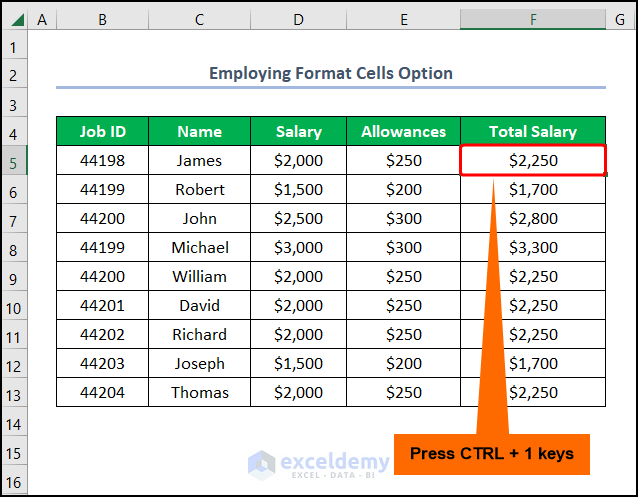Select column F header

tap(533, 19)
